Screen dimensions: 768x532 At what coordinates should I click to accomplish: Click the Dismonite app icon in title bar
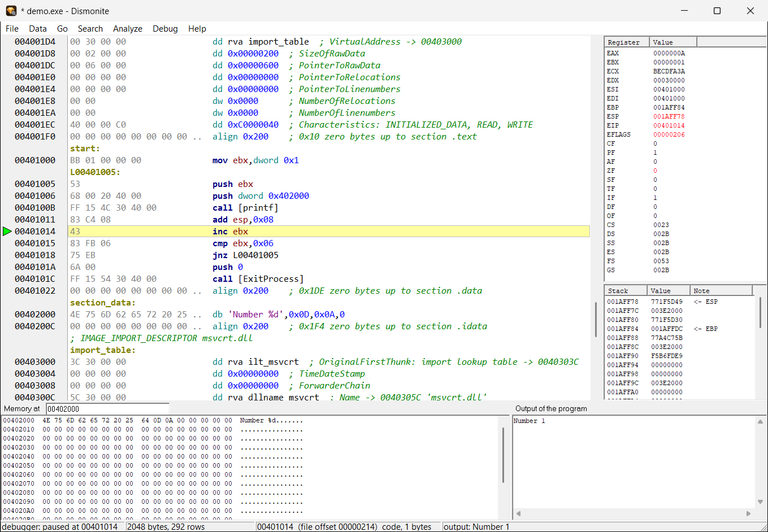[x=11, y=11]
